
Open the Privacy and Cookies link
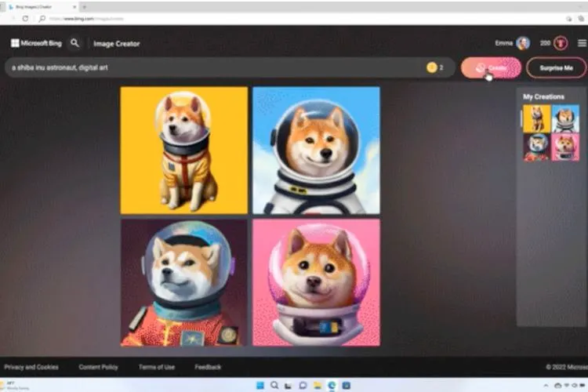click(31, 367)
